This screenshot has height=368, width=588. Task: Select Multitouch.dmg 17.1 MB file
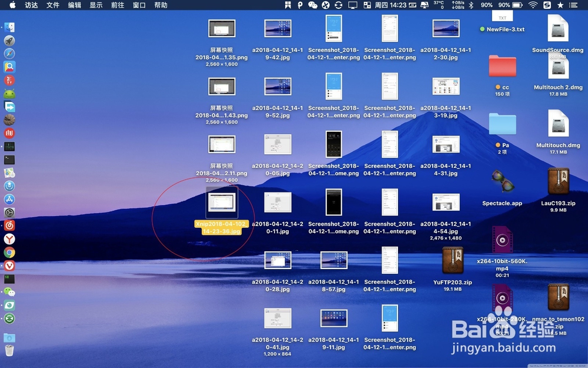pos(558,123)
